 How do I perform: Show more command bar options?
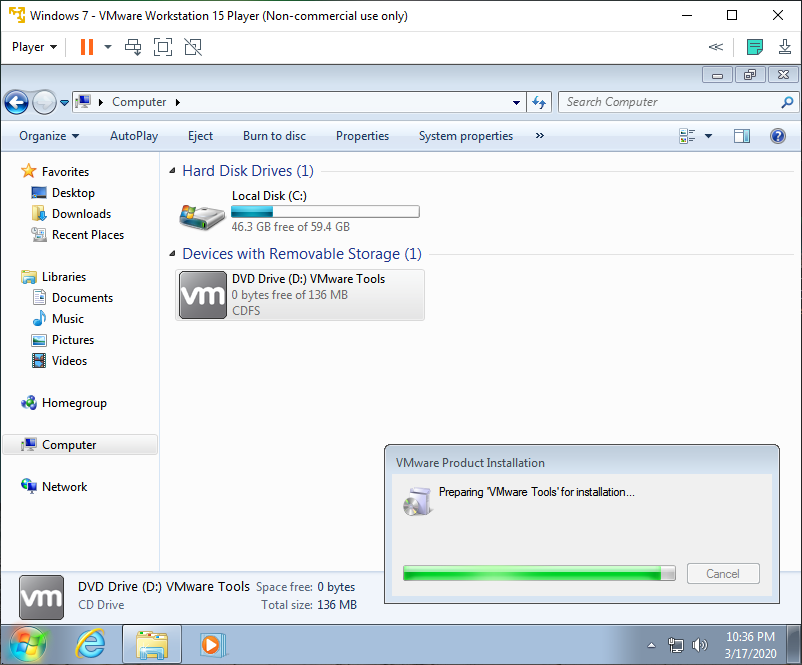(x=540, y=136)
